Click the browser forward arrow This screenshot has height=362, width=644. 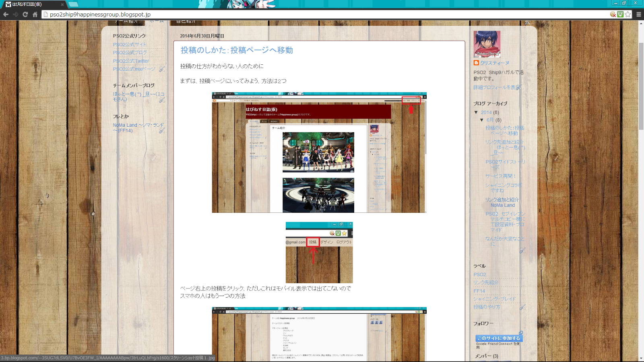tap(15, 14)
